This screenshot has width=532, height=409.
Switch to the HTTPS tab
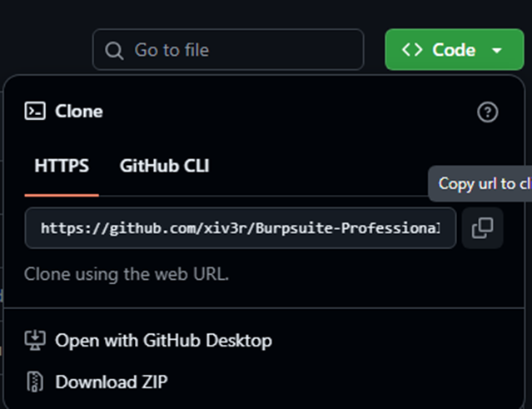(x=62, y=166)
